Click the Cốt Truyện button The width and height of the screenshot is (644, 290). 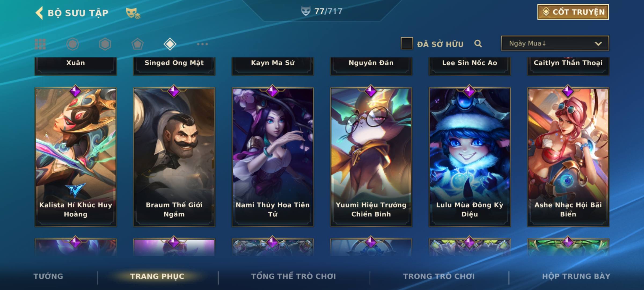573,12
